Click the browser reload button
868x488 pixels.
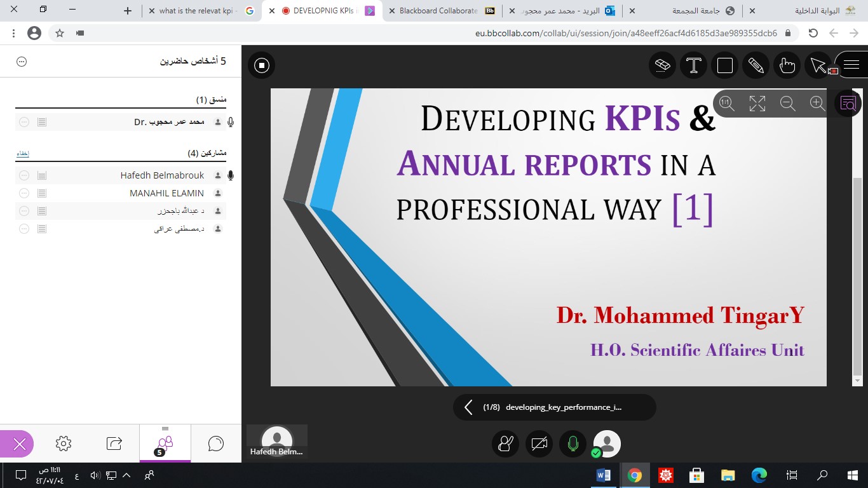coord(813,33)
